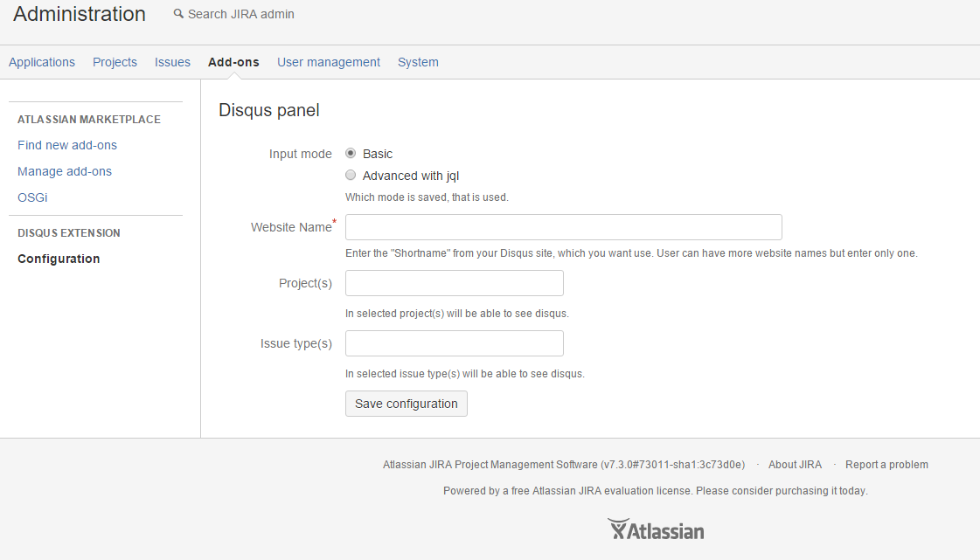
Task: Switch to the Issues tab
Action: [172, 62]
